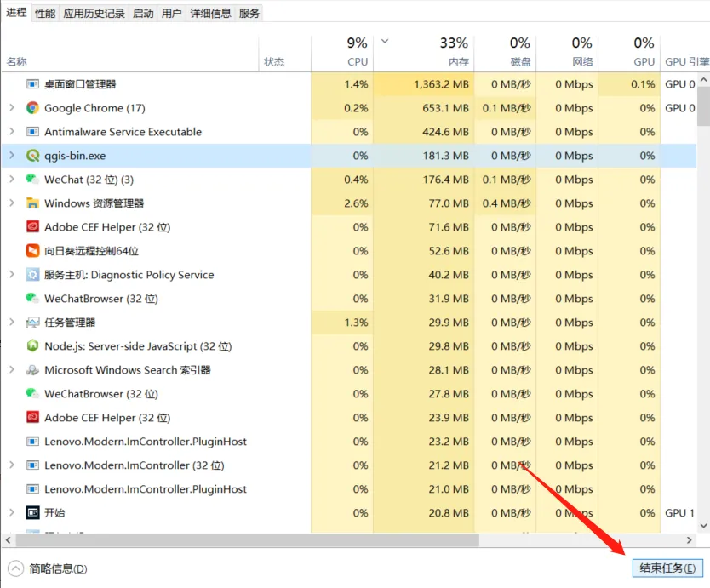The width and height of the screenshot is (710, 588).
Task: Click the vertical scrollbar down arrow
Action: point(703,526)
